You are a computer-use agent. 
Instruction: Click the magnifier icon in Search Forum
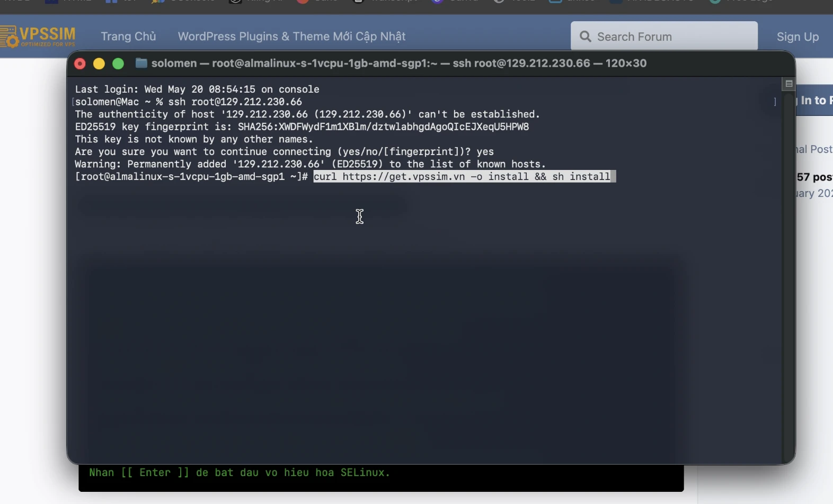click(x=586, y=37)
